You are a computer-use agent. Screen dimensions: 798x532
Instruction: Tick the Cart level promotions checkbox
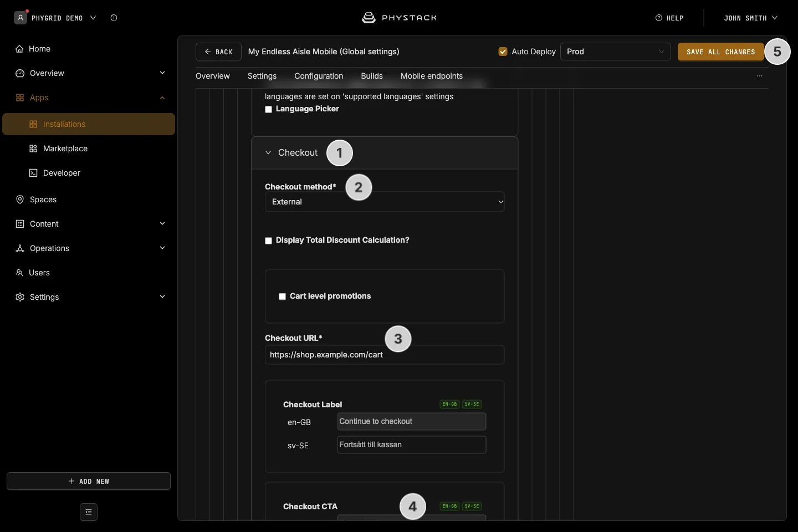[x=282, y=296]
